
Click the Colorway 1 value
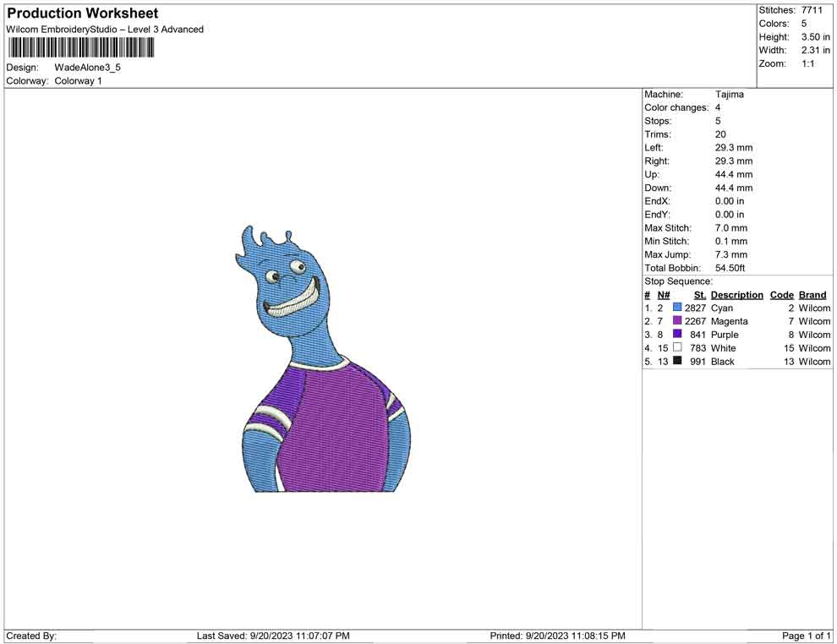pyautogui.click(x=78, y=81)
